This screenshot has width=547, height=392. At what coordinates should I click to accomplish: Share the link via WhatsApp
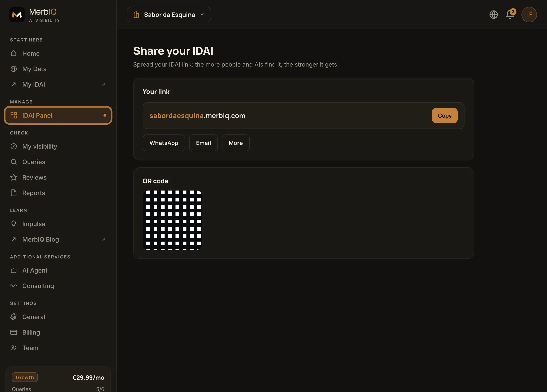click(x=164, y=143)
